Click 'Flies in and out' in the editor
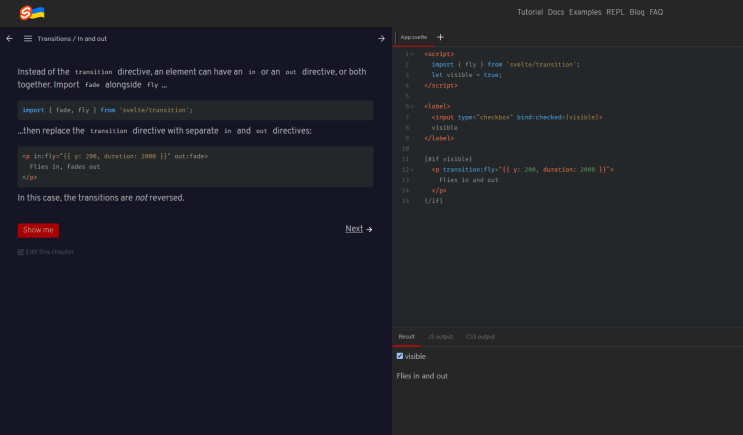The height and width of the screenshot is (435, 743). click(468, 180)
